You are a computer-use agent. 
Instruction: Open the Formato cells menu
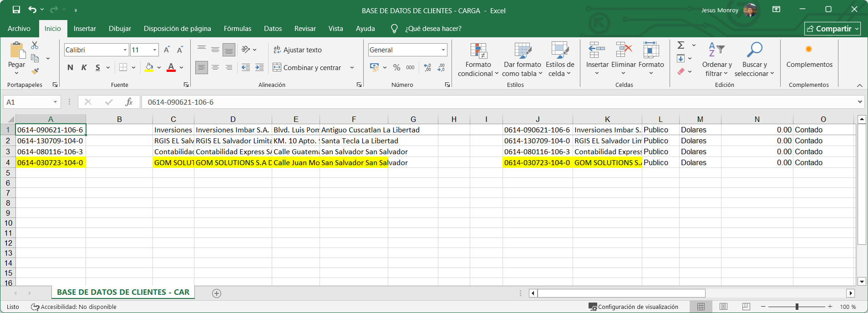coord(651,60)
